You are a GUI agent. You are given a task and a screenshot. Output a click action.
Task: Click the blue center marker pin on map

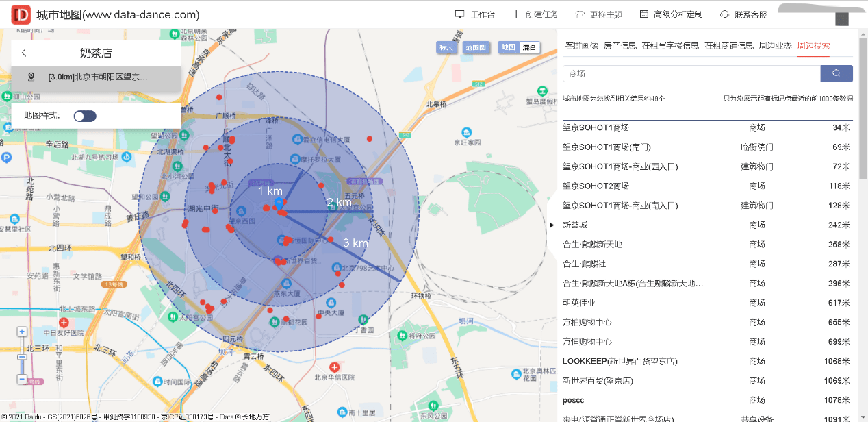(279, 203)
